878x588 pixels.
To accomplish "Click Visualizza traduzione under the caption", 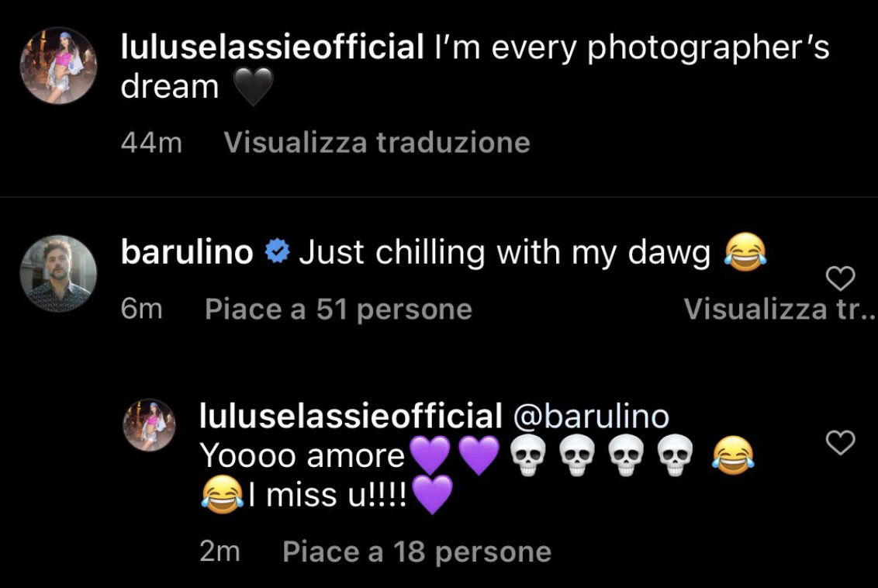I will (377, 142).
